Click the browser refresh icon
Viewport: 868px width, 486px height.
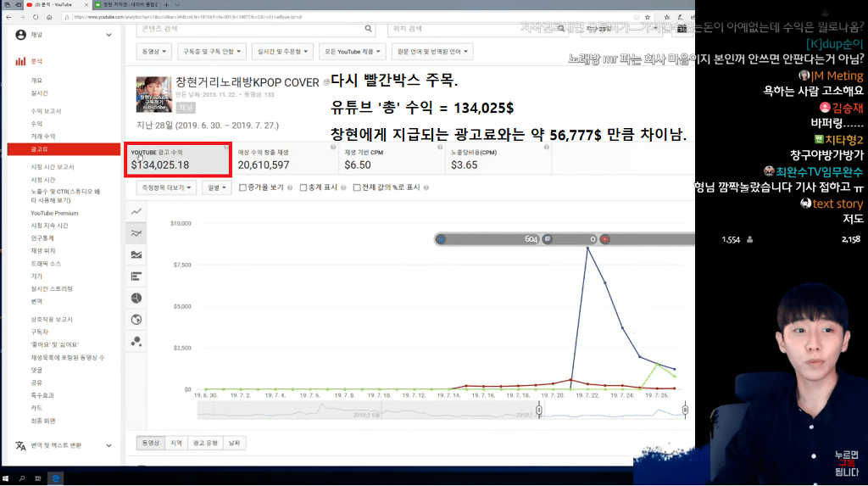(36, 17)
